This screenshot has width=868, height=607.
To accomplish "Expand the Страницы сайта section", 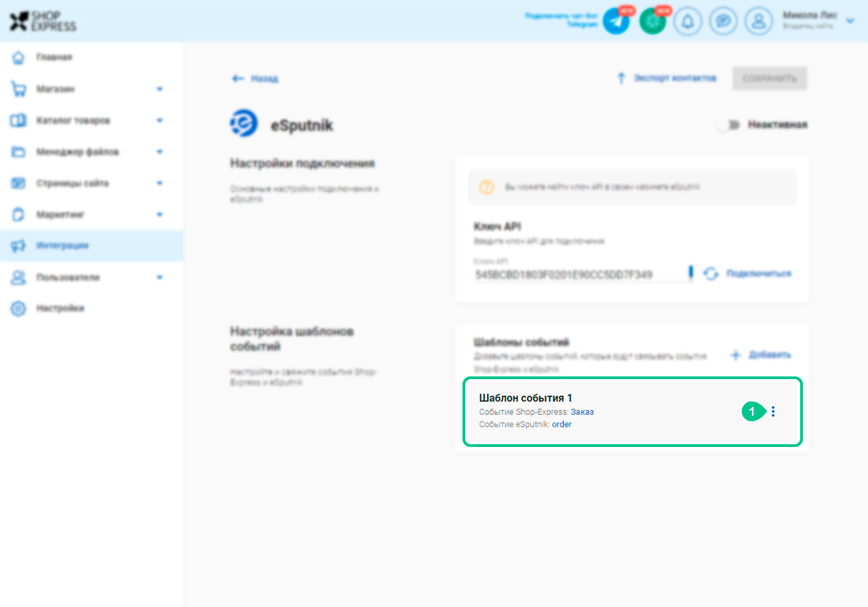I will [x=160, y=183].
